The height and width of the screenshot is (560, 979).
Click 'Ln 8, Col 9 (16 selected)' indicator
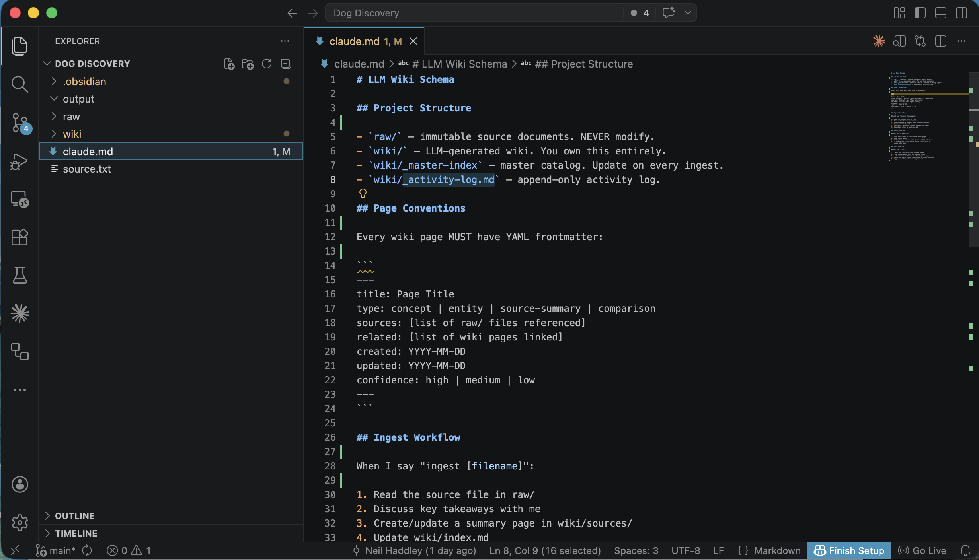pos(545,550)
